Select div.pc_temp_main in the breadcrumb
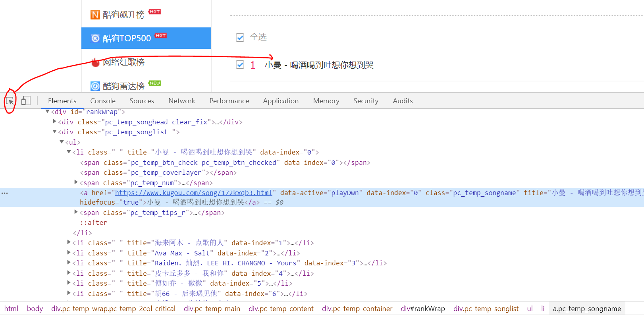Screen dimensions: 644x315 point(212,309)
